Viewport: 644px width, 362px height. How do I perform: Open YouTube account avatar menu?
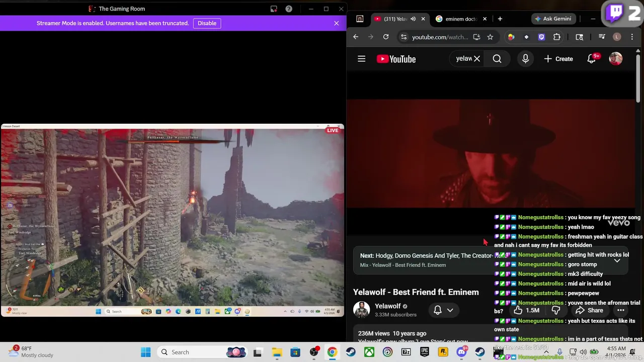point(616,59)
